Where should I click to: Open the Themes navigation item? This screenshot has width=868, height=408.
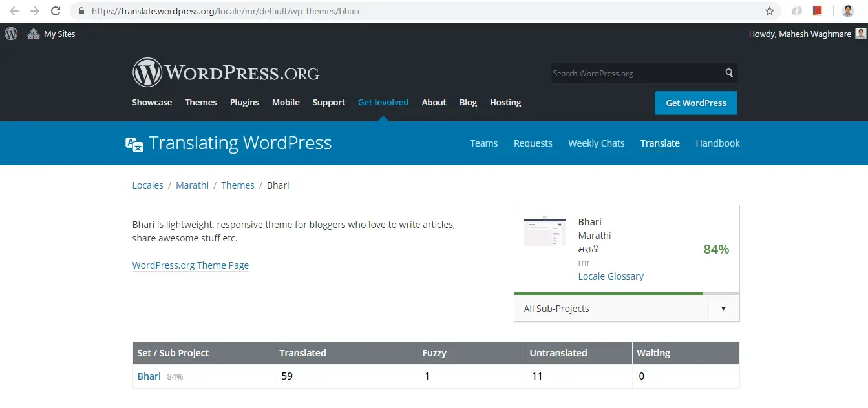pos(201,102)
